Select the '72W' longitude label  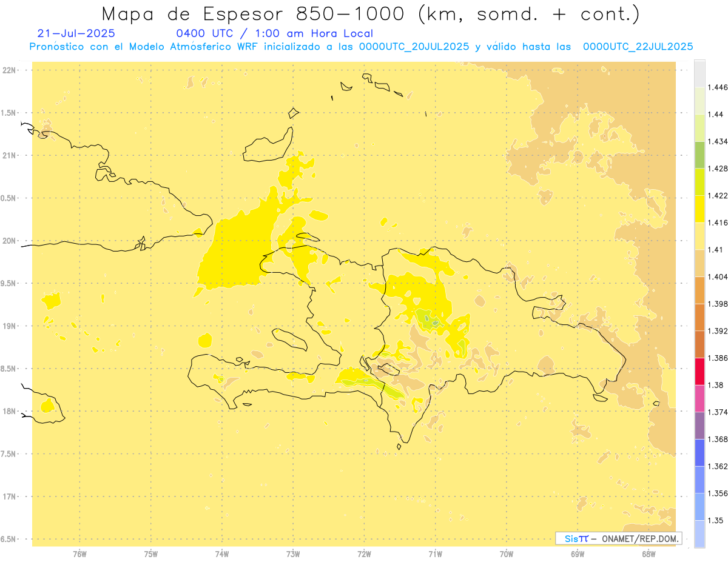[x=365, y=554]
